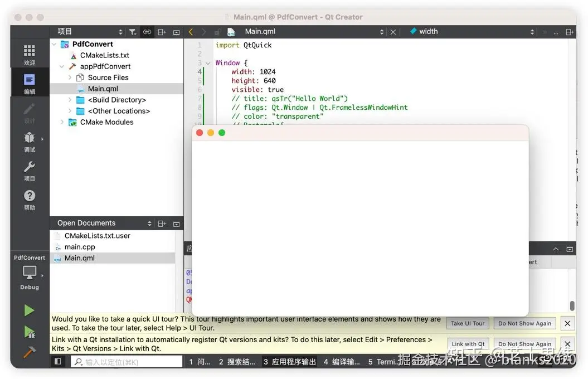Open the 4 编译输出 tab
Image resolution: width=588 pixels, height=379 pixels.
tap(342, 362)
